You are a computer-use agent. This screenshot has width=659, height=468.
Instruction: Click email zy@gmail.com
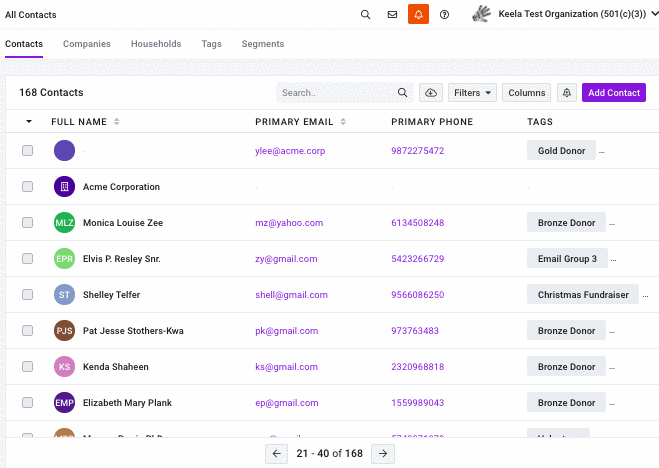tap(286, 259)
